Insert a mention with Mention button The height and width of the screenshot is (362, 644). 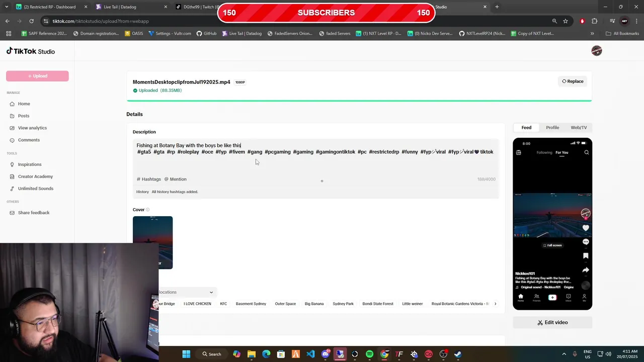(x=176, y=179)
